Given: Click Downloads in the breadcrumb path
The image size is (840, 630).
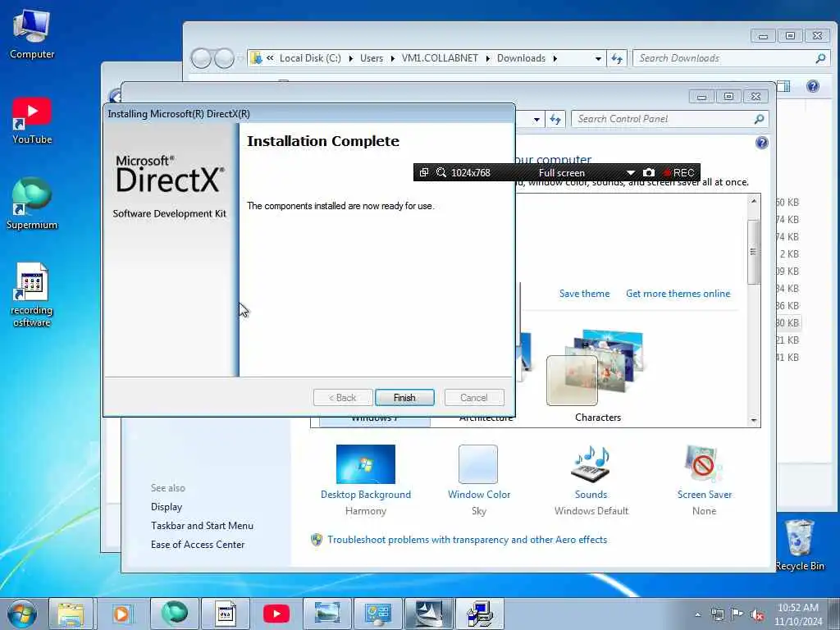Looking at the screenshot, I should tap(521, 58).
